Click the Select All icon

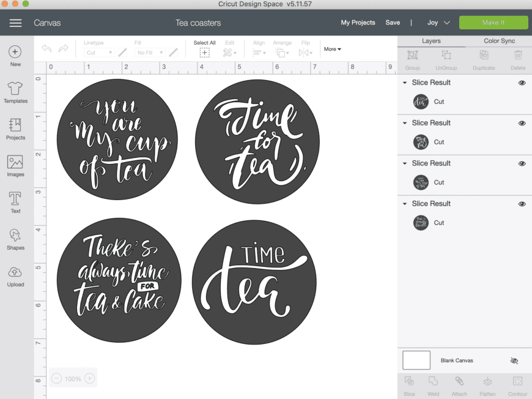[204, 53]
